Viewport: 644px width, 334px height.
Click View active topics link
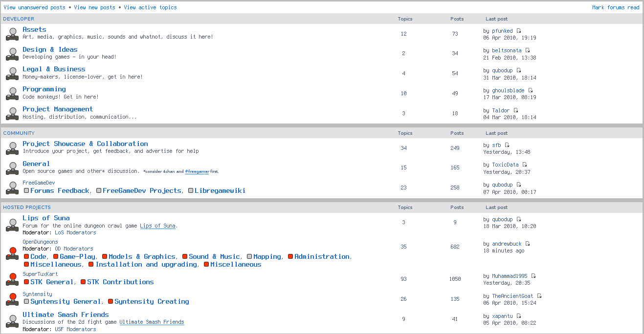150,7
